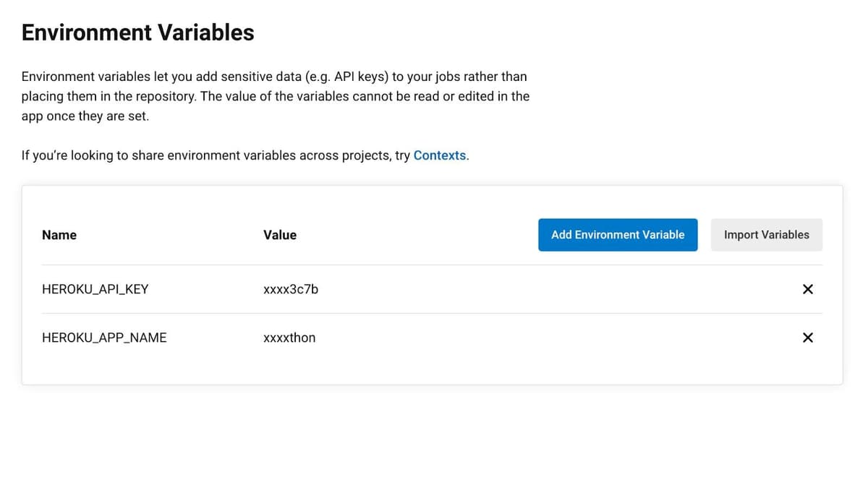Click the Import Variables button
Viewport: 868px width, 482px height.
766,235
